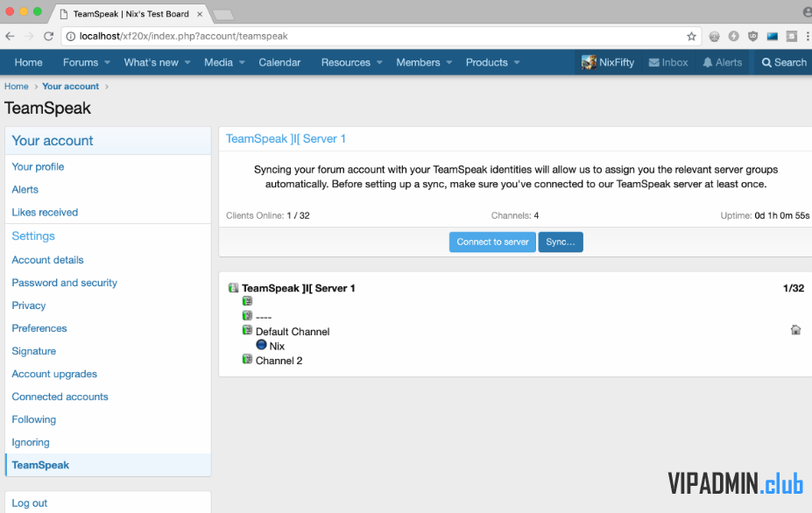The height and width of the screenshot is (513, 812).
Task: Click the Search magnifier icon
Action: point(766,63)
